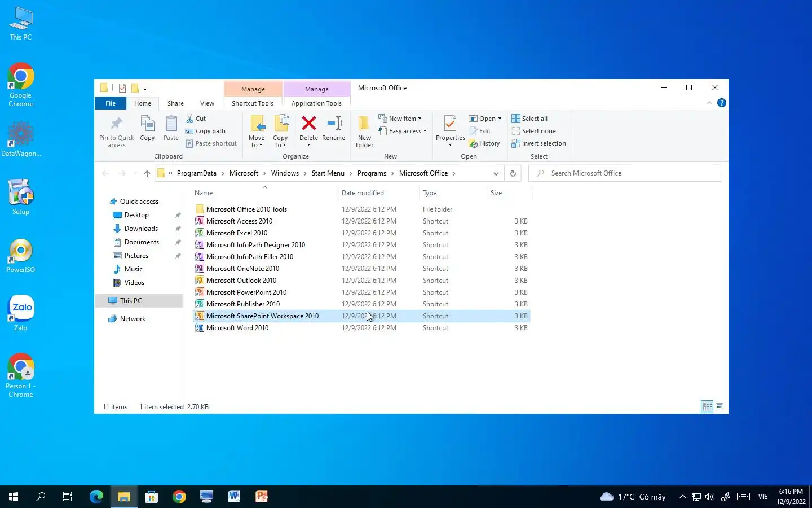Switch to large icons view button
This screenshot has width=812, height=508.
720,406
